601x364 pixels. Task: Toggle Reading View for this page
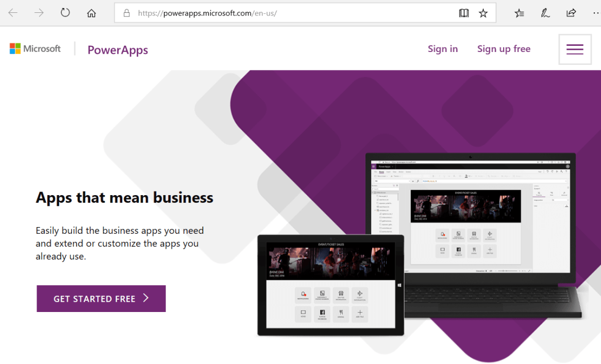pos(463,13)
